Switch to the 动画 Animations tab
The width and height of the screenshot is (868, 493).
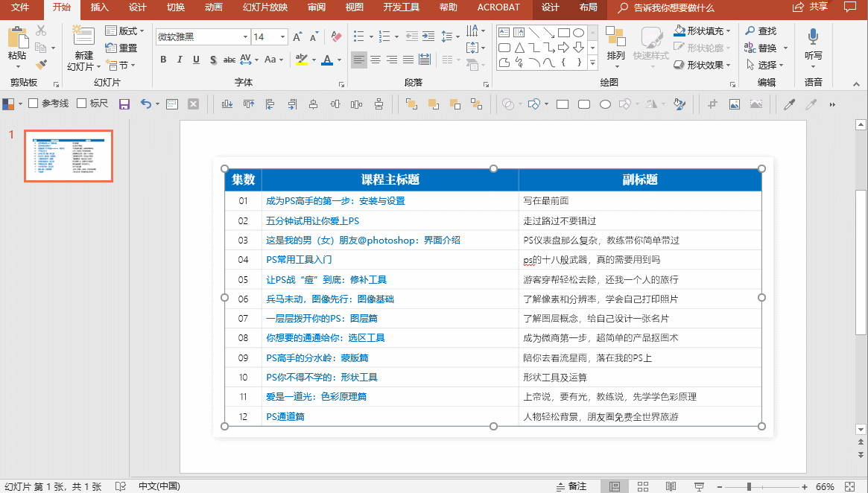point(214,7)
